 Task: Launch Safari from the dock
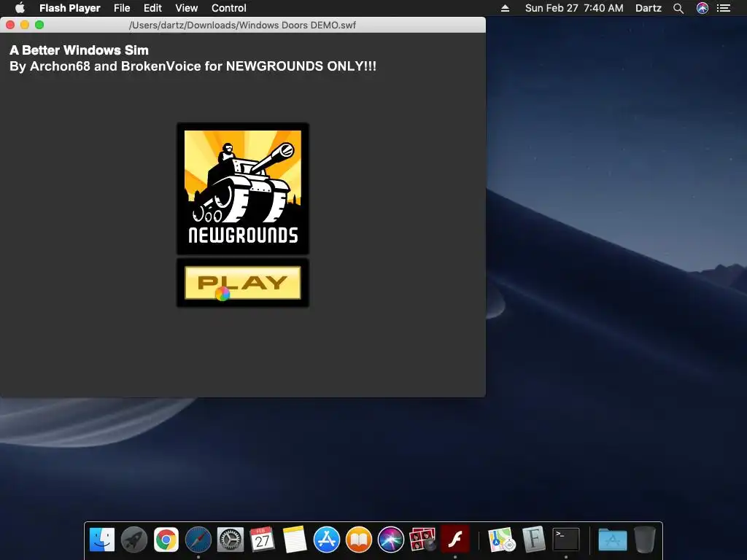[x=198, y=540]
